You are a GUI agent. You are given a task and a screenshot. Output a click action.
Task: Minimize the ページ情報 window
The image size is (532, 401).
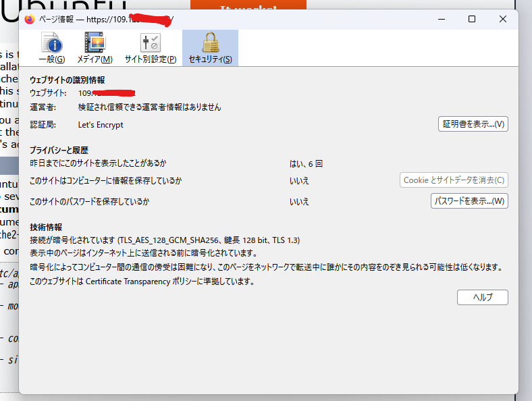click(442, 20)
